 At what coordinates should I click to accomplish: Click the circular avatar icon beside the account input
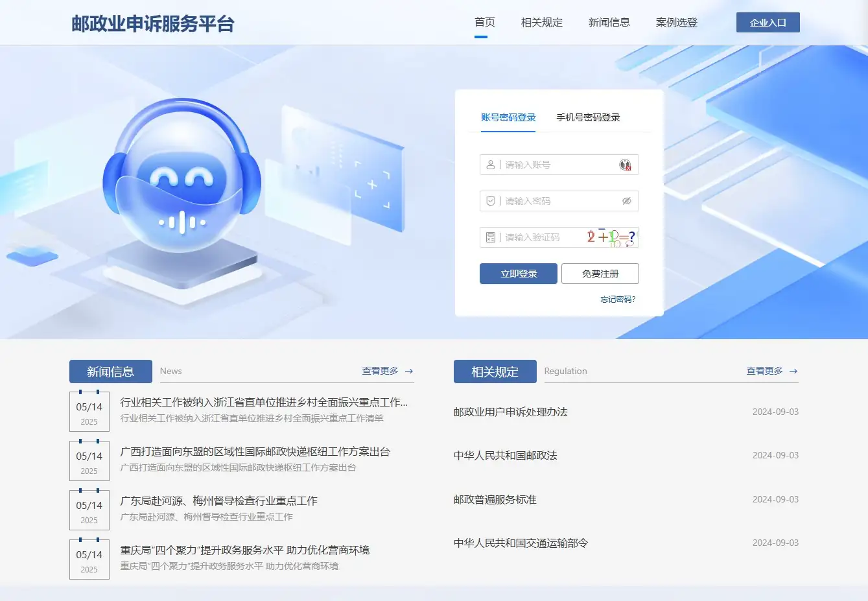click(626, 165)
